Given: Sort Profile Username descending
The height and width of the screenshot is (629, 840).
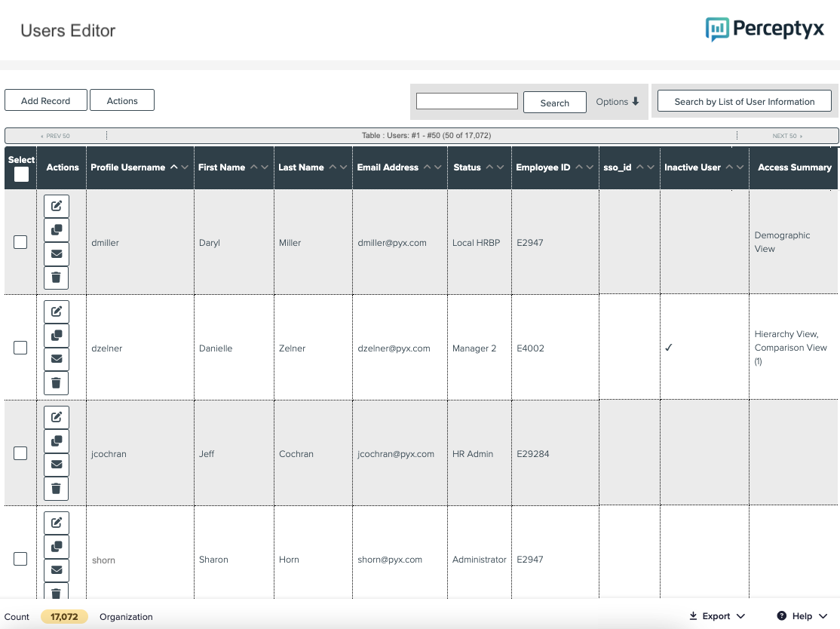Looking at the screenshot, I should (185, 167).
